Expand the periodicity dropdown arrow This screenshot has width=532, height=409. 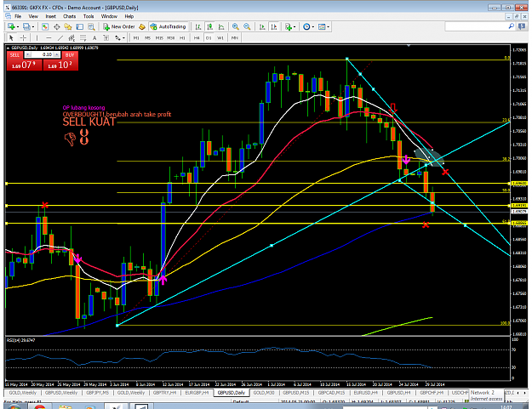[313, 26]
